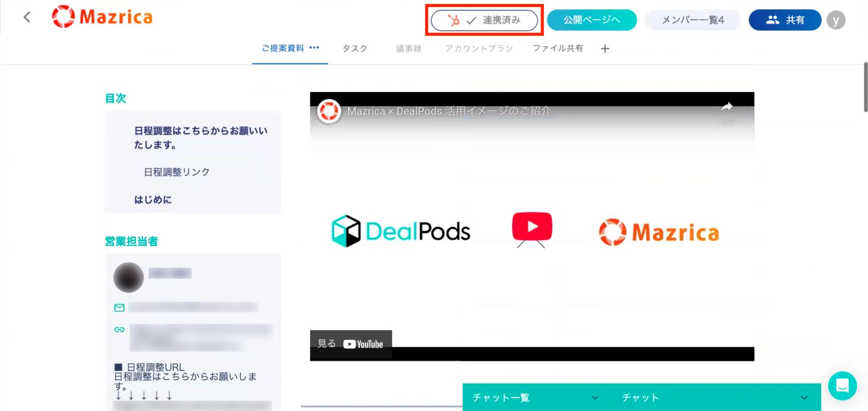Viewport: 868px width, 411px height.
Task: Open the メンバー一覧4 members list
Action: click(x=693, y=20)
